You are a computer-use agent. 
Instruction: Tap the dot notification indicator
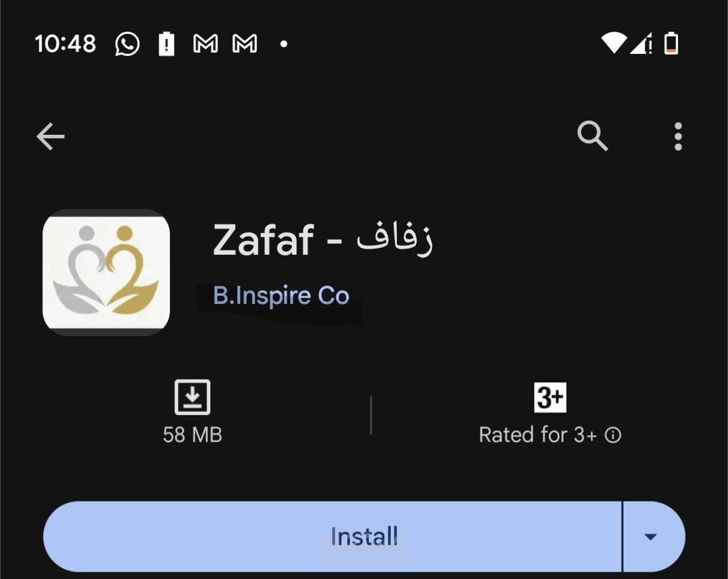click(x=282, y=44)
